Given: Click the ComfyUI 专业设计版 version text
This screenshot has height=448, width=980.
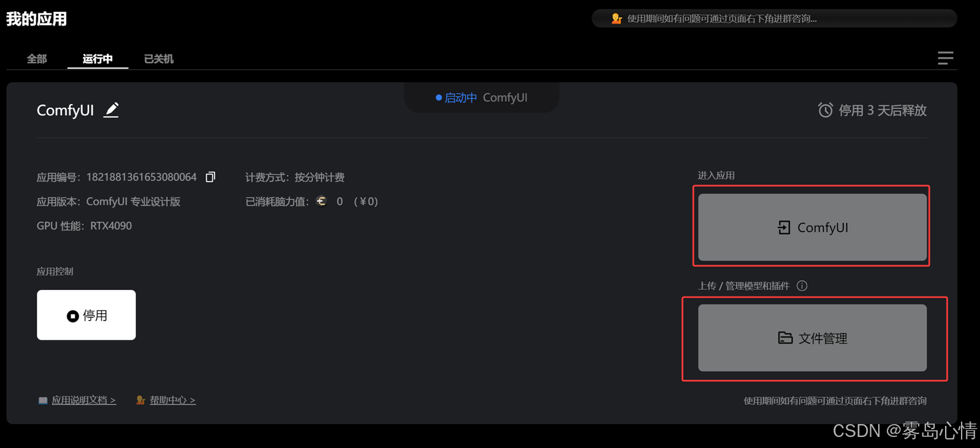Looking at the screenshot, I should pos(133,202).
